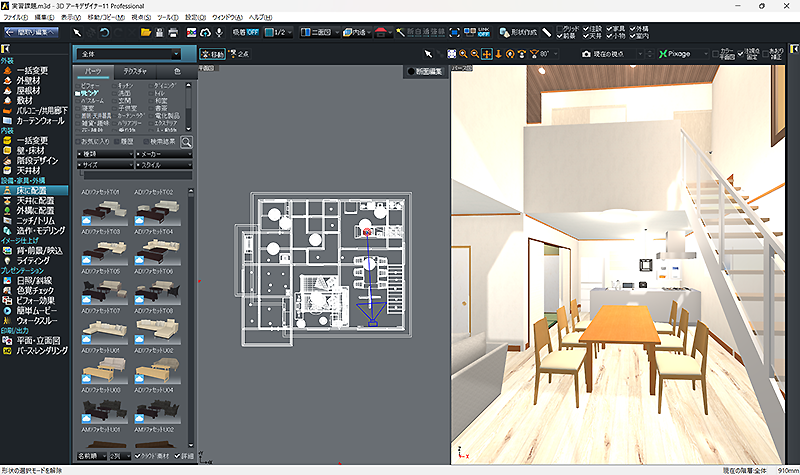Toggle the お気に入り favorites checkbox
The image size is (800, 475).
[78, 143]
